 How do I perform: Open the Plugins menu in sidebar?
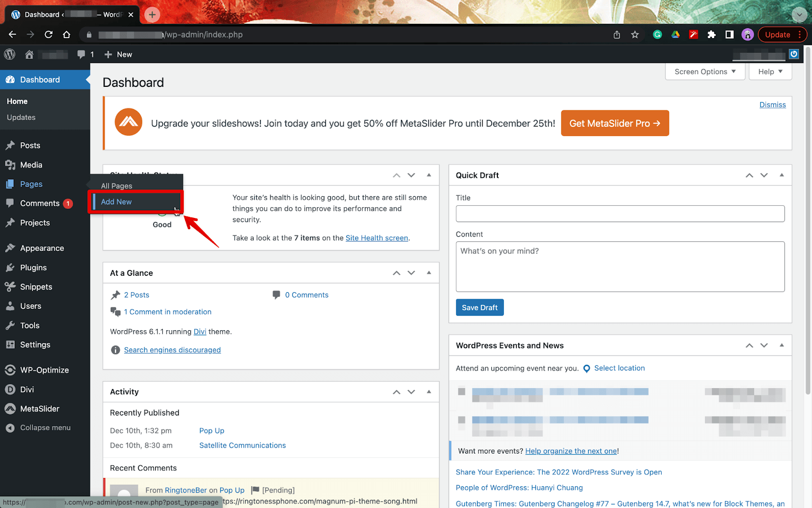(x=33, y=268)
